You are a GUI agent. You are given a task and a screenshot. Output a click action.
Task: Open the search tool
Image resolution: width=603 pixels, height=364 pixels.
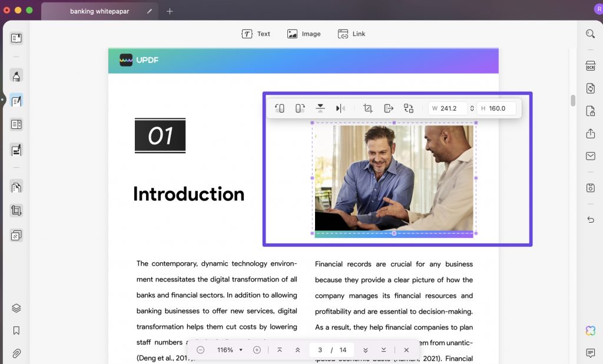click(x=590, y=34)
